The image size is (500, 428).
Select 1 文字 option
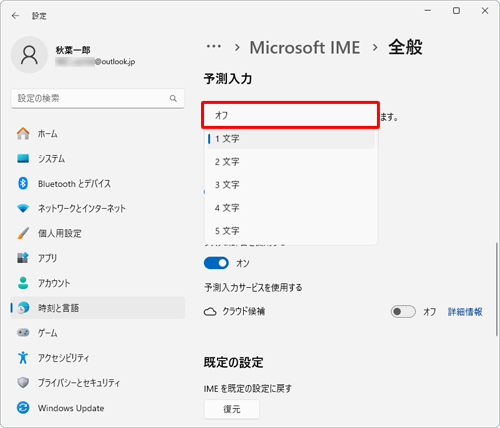(x=291, y=139)
